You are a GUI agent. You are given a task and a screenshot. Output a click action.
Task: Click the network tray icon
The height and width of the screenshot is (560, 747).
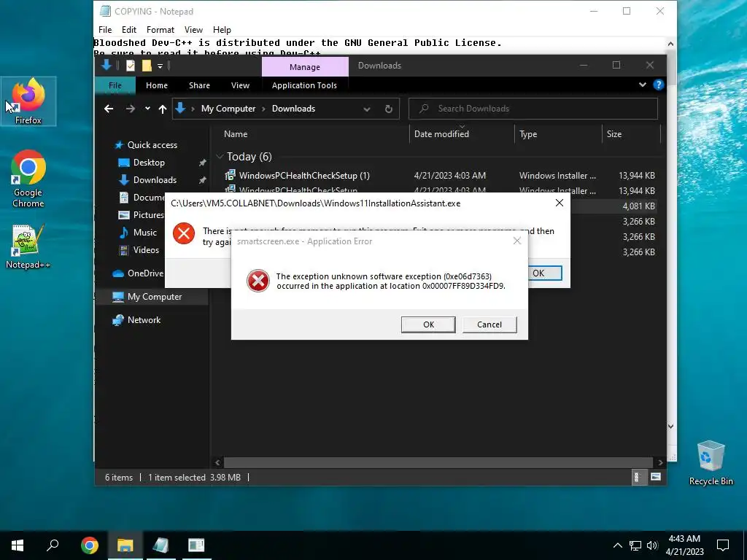coord(635,545)
